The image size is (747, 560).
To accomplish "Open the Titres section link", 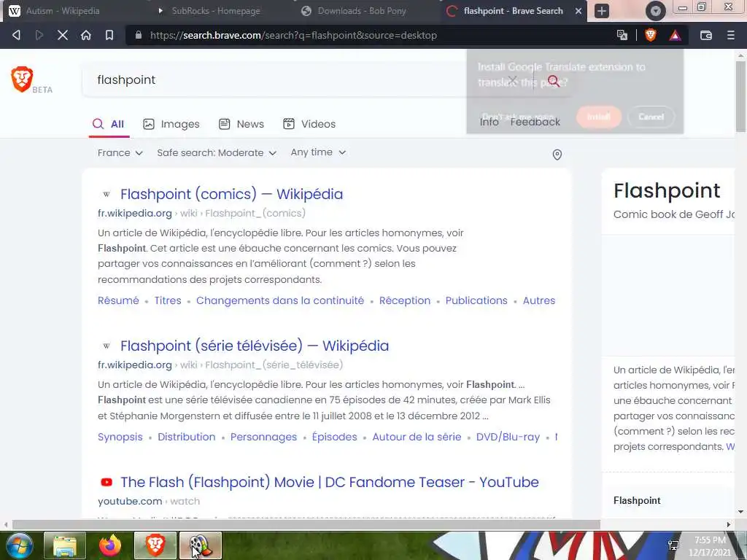I will (x=168, y=300).
